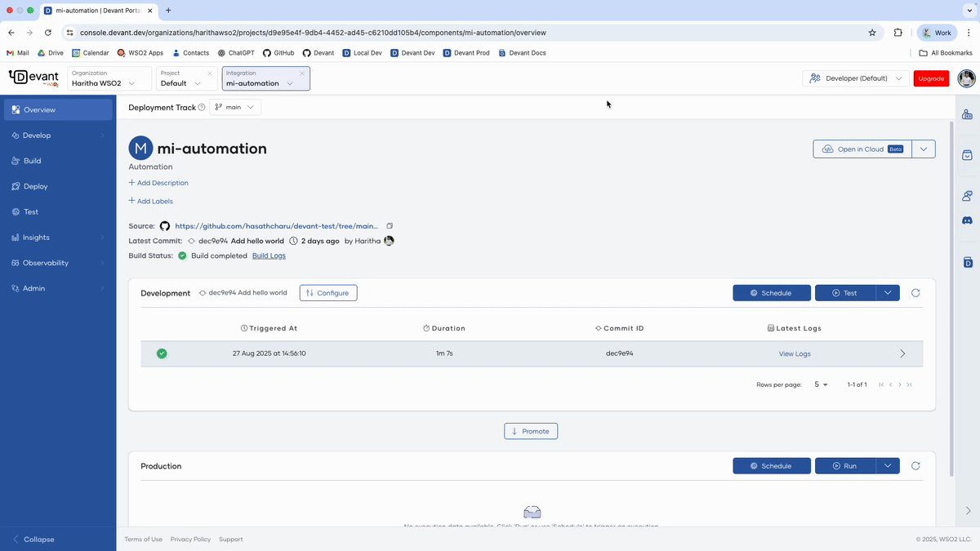Expand the Open in Cloud dropdown arrow
Screen dimensions: 980x551
point(923,149)
